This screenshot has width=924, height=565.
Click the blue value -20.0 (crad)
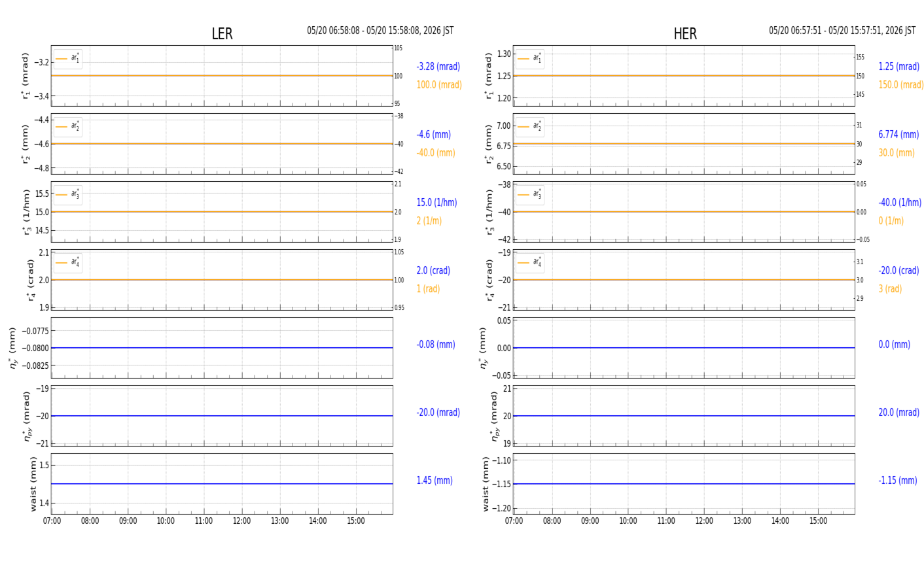898,271
